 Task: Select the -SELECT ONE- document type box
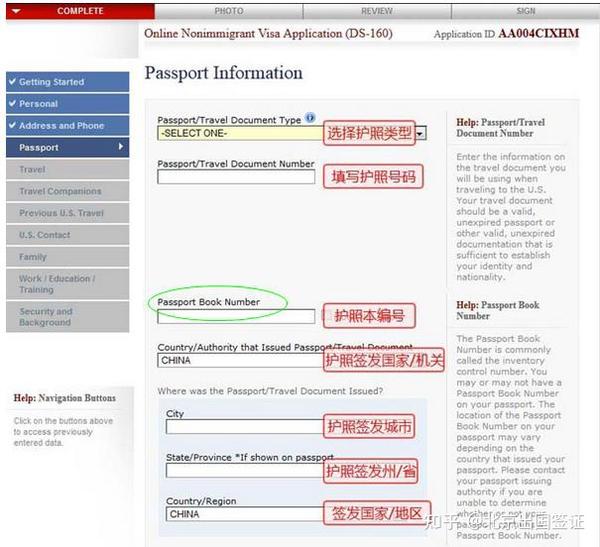click(292, 133)
